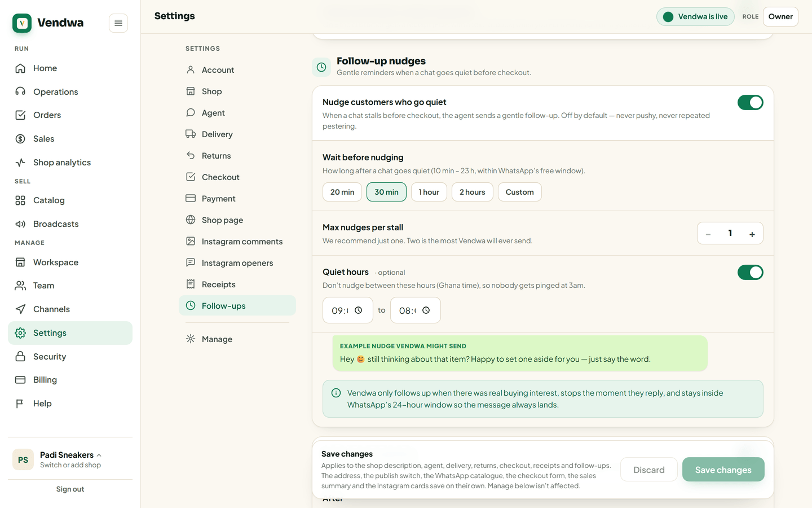Image resolution: width=812 pixels, height=508 pixels.
Task: Open Delivery settings section
Action: (237, 134)
